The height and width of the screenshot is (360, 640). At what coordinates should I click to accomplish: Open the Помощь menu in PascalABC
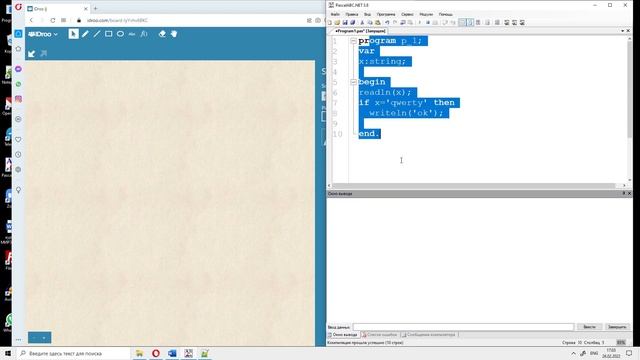[446, 14]
